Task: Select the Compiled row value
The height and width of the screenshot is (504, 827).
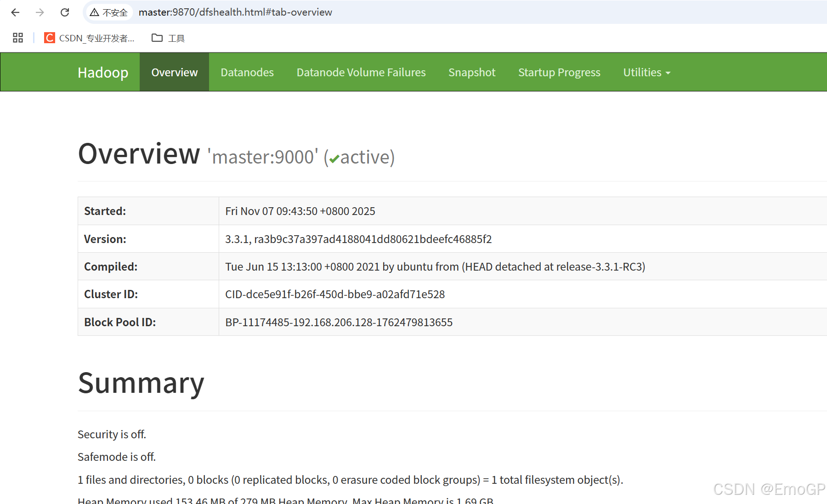Action: [x=435, y=266]
